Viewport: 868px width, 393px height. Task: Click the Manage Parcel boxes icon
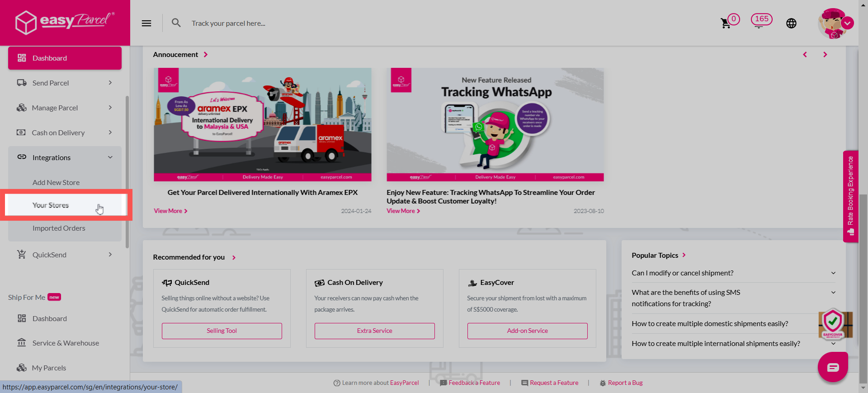[x=22, y=108]
